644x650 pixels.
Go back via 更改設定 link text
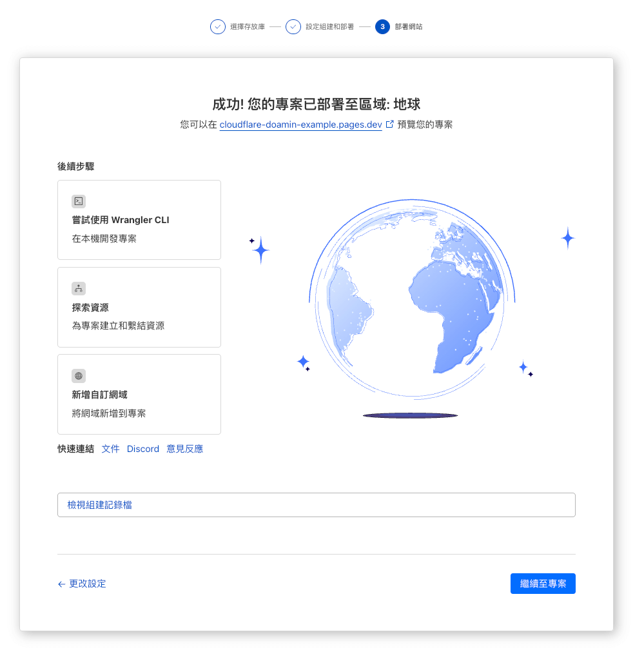pyautogui.click(x=88, y=584)
